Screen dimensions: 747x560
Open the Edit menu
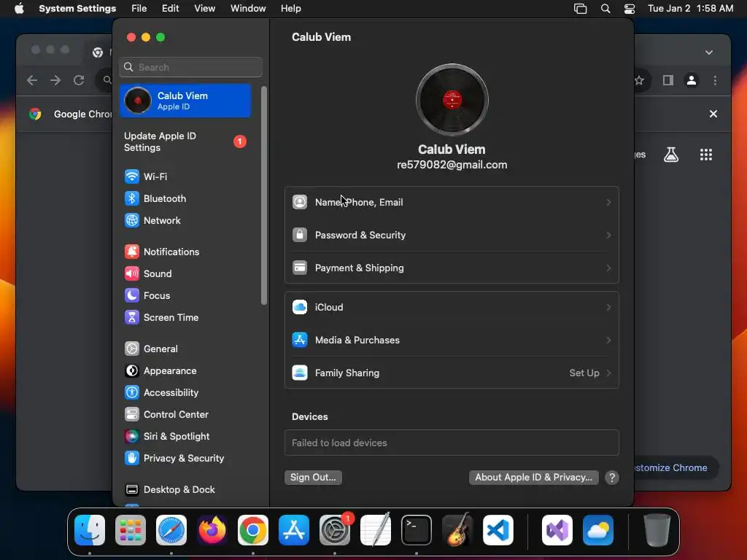(170, 9)
